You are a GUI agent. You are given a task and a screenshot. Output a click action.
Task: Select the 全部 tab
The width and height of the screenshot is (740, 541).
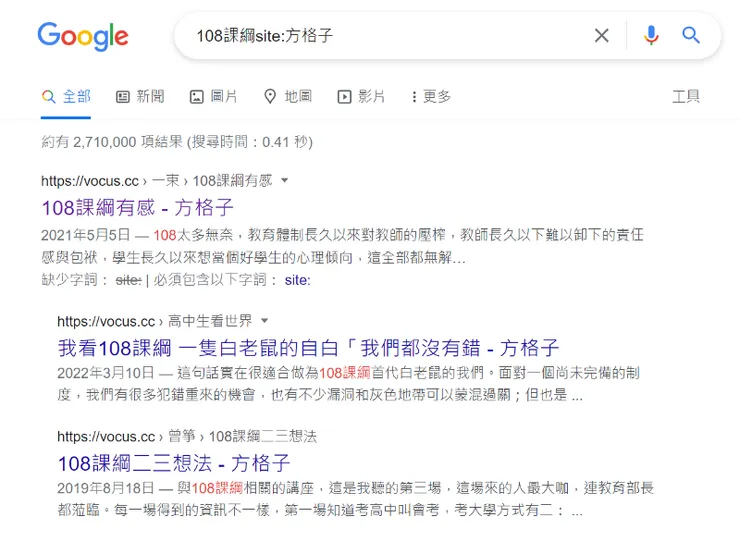pos(66,97)
